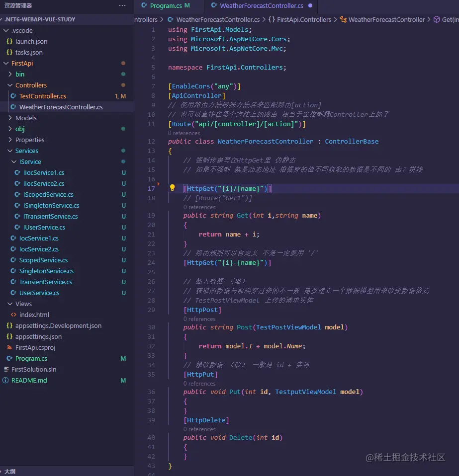Click the class icon in WeatherForecastController breadcrumb

click(343, 19)
